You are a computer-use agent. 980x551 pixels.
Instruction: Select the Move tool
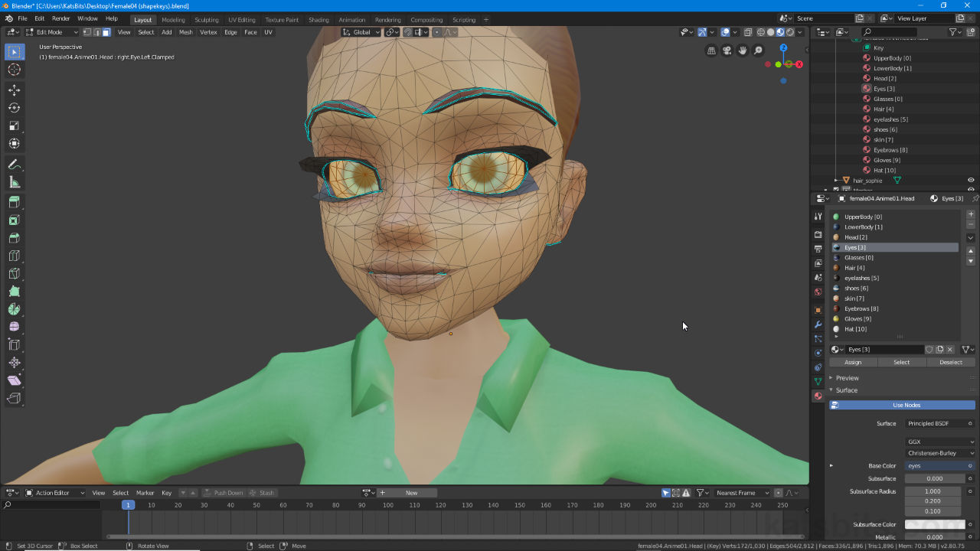click(14, 90)
